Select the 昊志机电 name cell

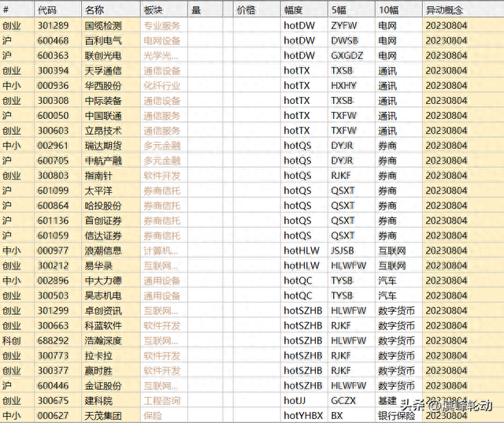click(x=103, y=295)
